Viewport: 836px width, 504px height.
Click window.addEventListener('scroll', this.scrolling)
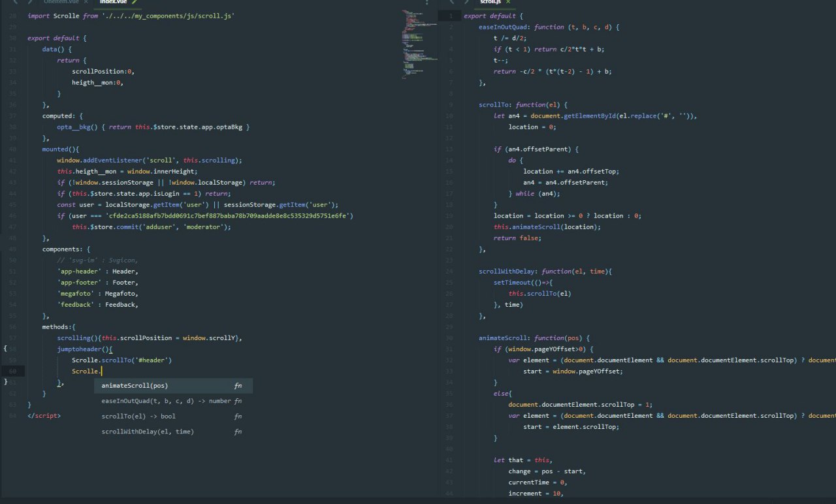coord(150,160)
